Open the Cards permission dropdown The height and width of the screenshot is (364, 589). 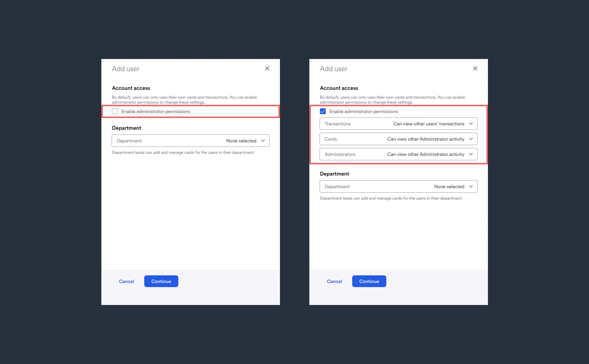[398, 139]
